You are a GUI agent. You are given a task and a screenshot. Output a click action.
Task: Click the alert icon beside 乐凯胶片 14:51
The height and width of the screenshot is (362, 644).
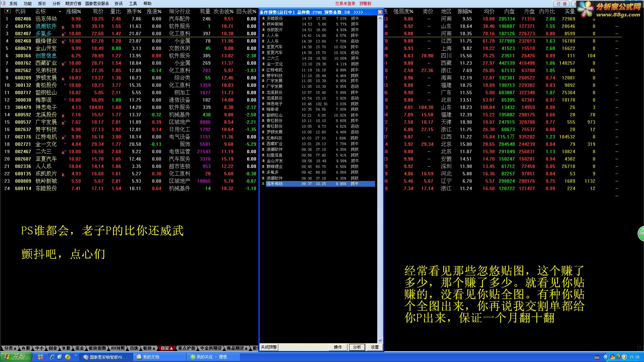tap(263, 30)
